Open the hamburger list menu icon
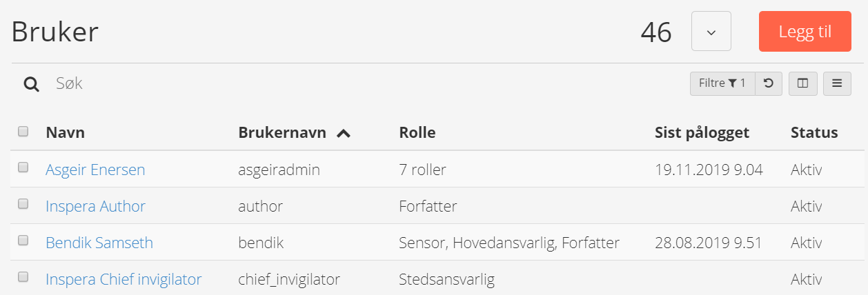The image size is (868, 295). click(x=837, y=83)
